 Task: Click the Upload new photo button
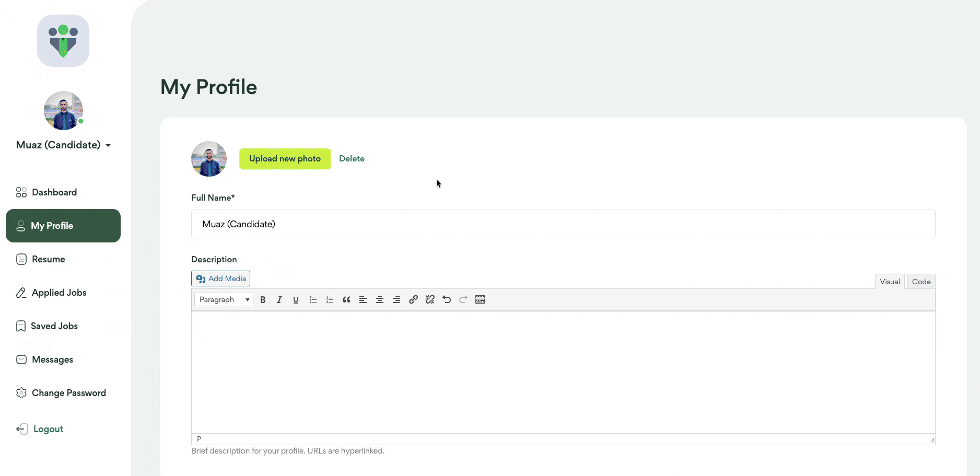(x=285, y=159)
